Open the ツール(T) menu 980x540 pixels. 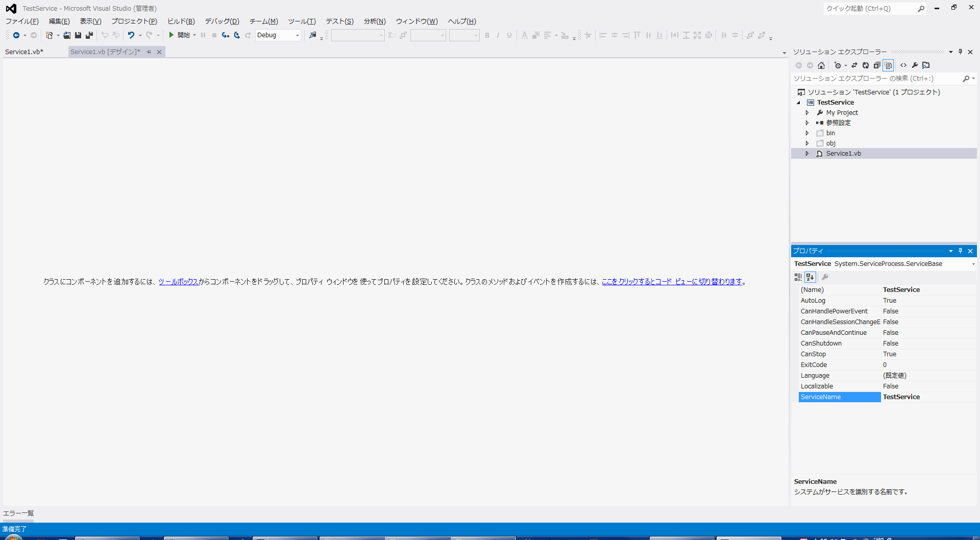point(302,21)
